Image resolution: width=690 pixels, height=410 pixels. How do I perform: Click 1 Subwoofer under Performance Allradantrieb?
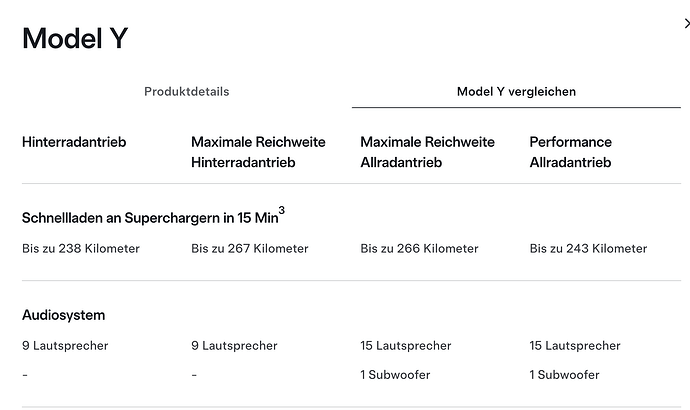(564, 375)
